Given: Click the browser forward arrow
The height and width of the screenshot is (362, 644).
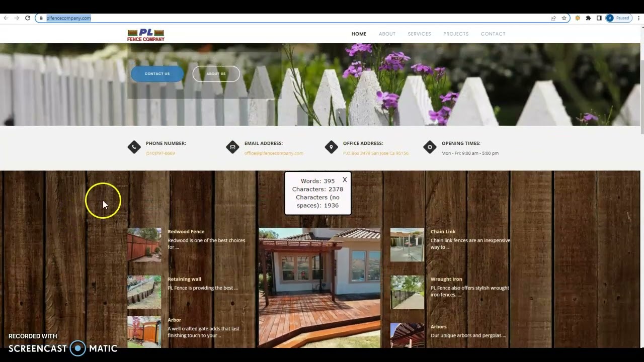Looking at the screenshot, I should 17,18.
